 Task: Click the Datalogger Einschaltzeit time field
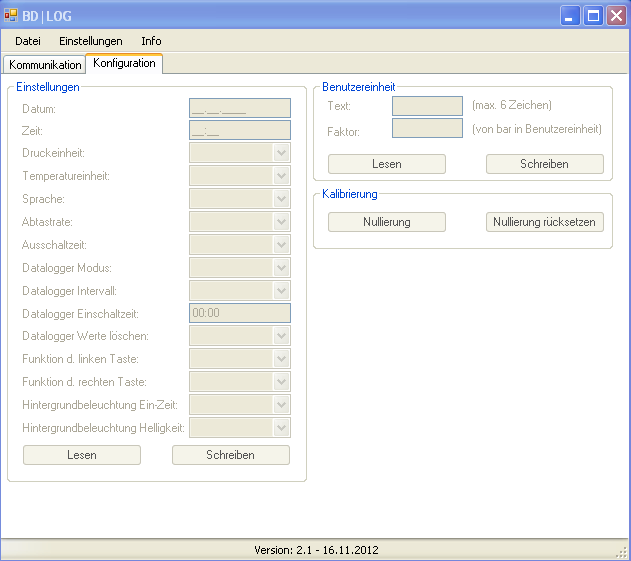[240, 313]
